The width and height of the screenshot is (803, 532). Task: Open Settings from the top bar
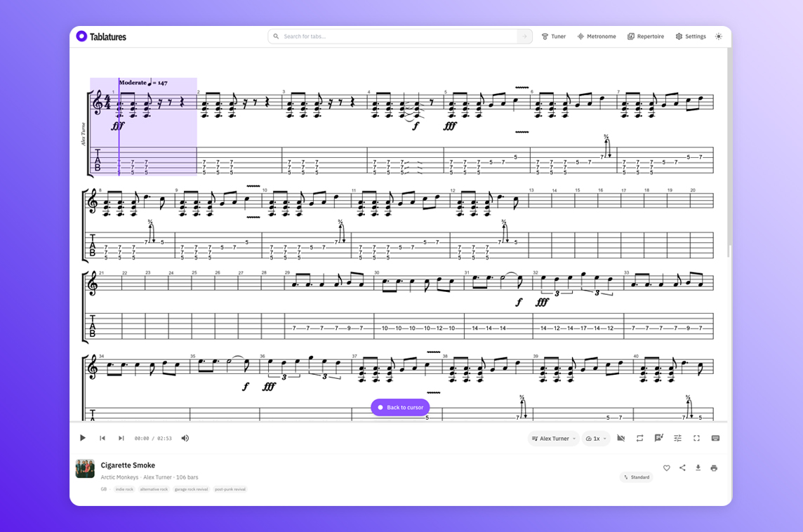coord(690,36)
